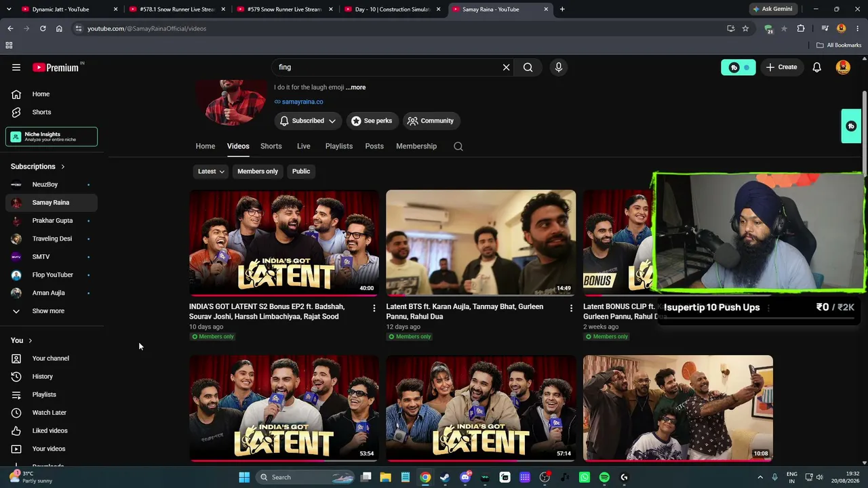Open options for Latent BTS video

[x=571, y=308]
